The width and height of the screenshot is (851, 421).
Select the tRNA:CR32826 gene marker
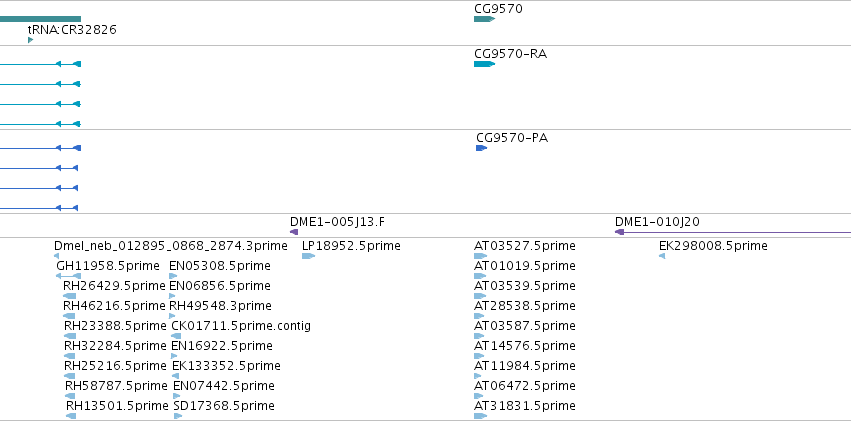coord(30,40)
